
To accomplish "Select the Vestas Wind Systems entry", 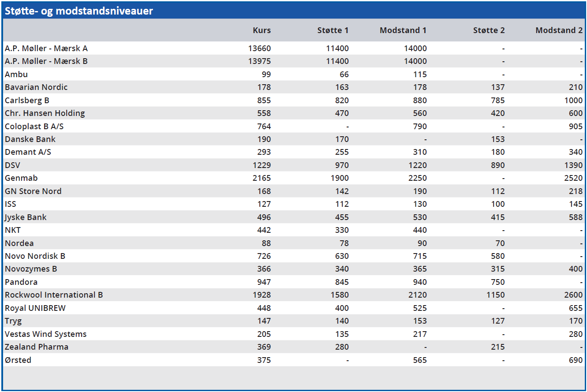I will [45, 334].
